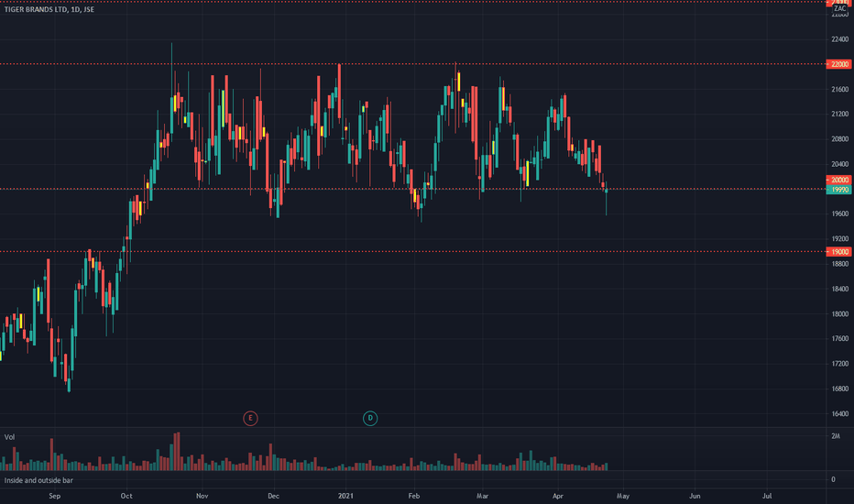854x504 pixels.
Task: Click the Dec label on time axis
Action: pyautogui.click(x=273, y=496)
